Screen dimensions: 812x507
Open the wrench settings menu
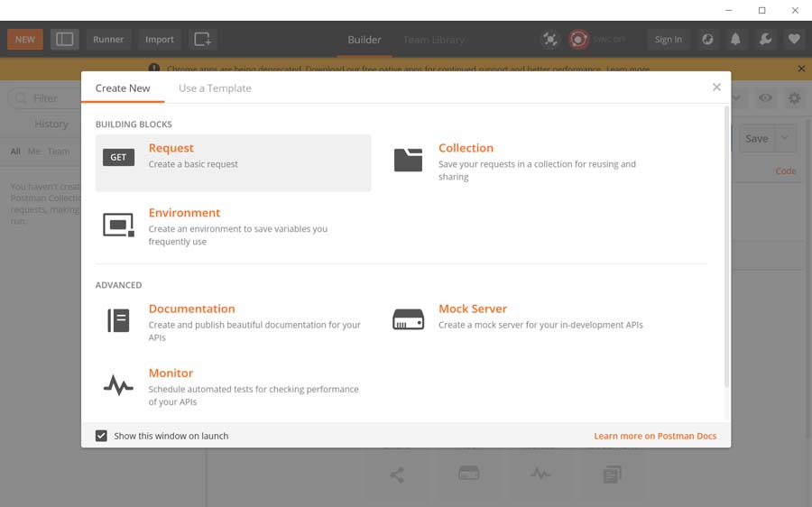coord(765,40)
